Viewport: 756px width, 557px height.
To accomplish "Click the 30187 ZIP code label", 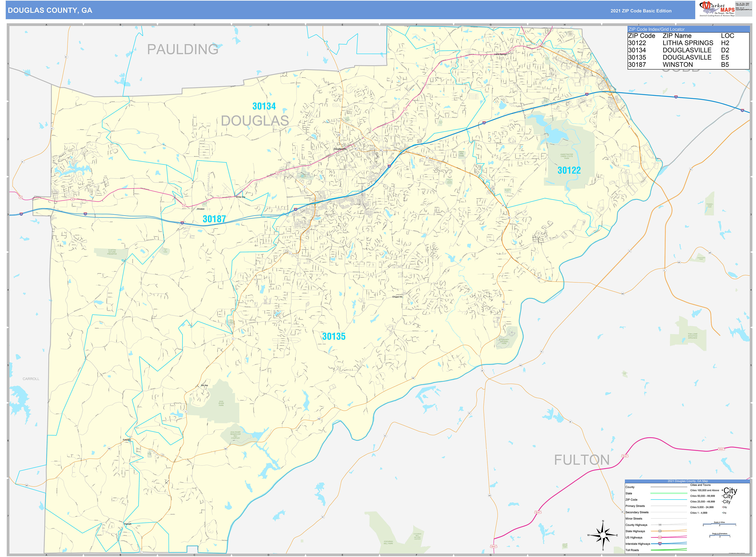I will (x=214, y=219).
